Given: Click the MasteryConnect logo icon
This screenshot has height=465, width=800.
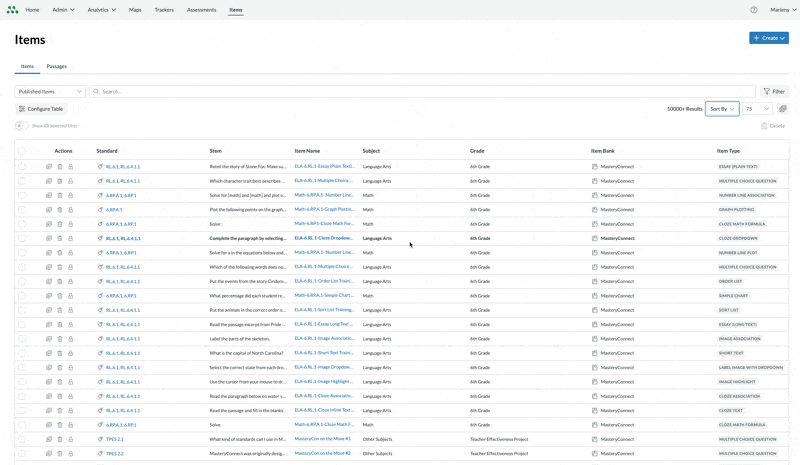Looking at the screenshot, I should pyautogui.click(x=12, y=10).
